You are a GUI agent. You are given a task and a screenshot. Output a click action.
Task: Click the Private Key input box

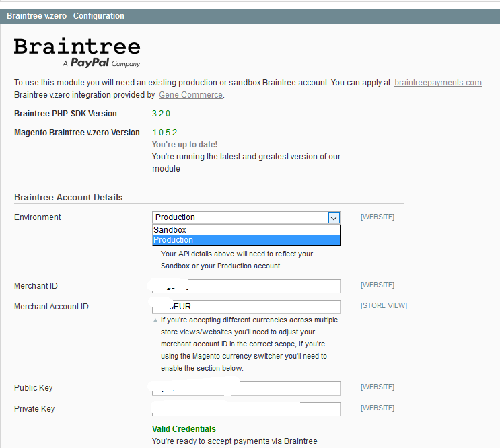click(x=246, y=409)
